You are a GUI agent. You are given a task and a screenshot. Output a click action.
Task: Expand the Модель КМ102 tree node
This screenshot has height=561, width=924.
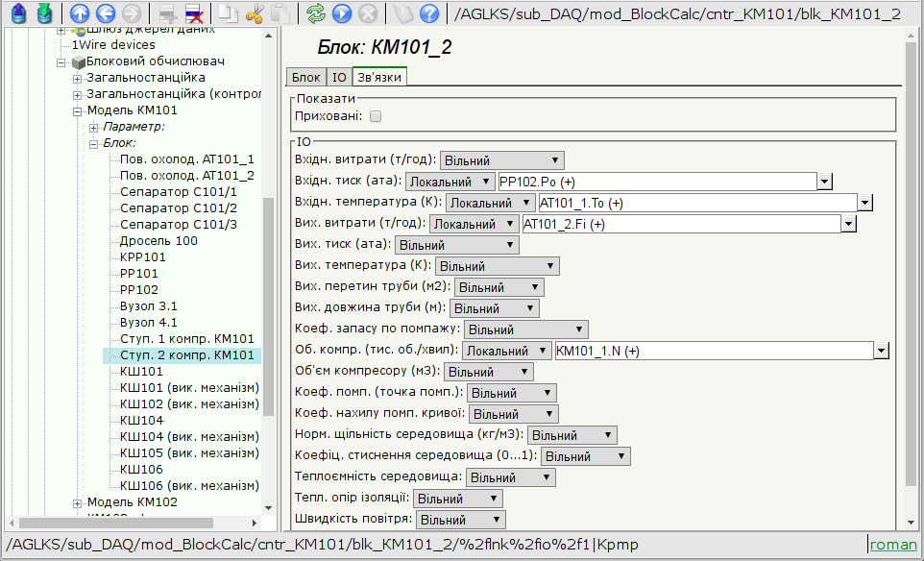click(x=78, y=502)
